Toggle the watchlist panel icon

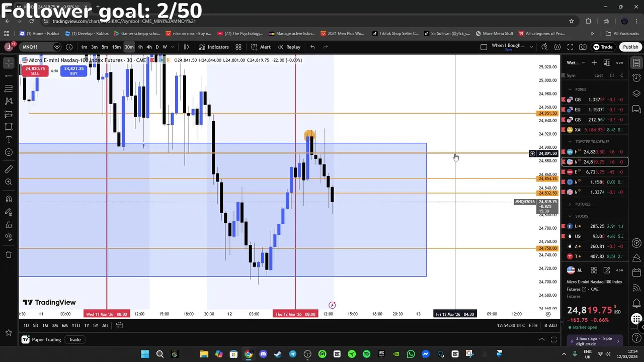tap(636, 63)
